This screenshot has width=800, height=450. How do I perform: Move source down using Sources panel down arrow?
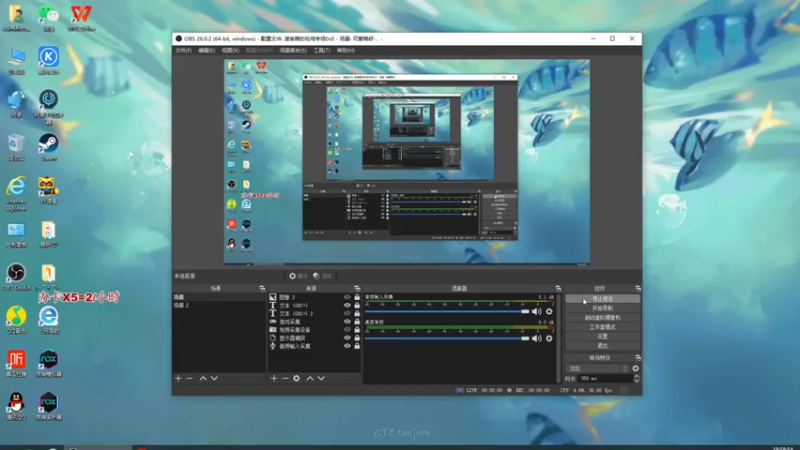[321, 379]
